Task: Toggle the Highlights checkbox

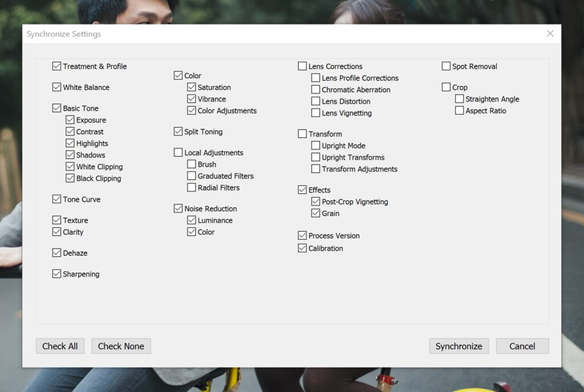Action: pyautogui.click(x=70, y=143)
